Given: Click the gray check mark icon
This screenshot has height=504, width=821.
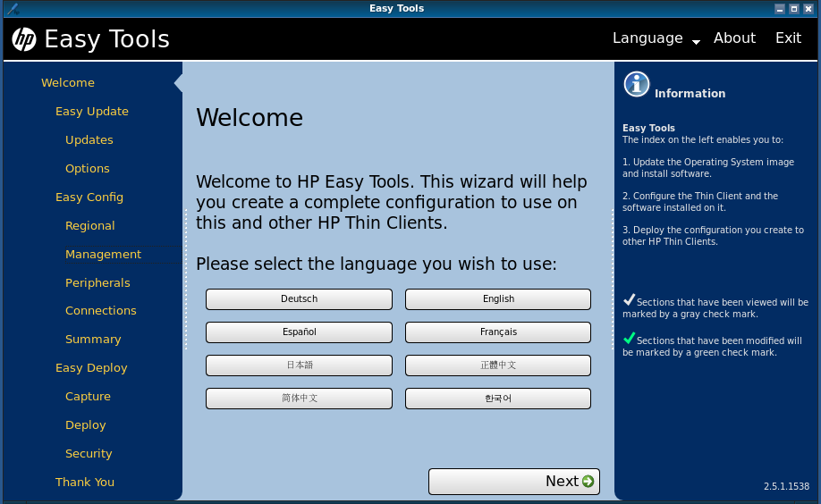Looking at the screenshot, I should point(629,299).
